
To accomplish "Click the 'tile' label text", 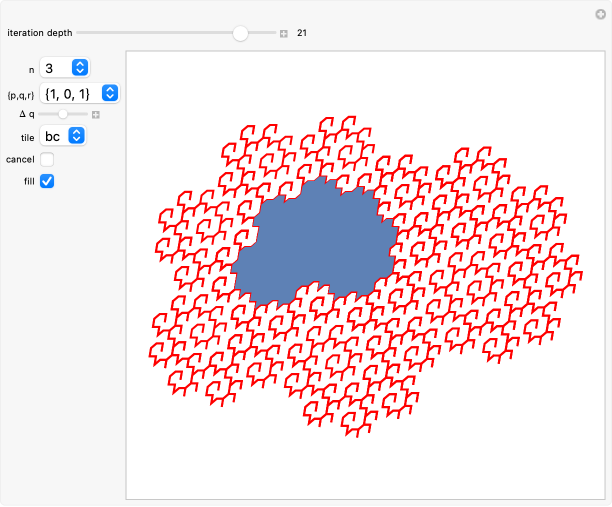I will [27, 137].
